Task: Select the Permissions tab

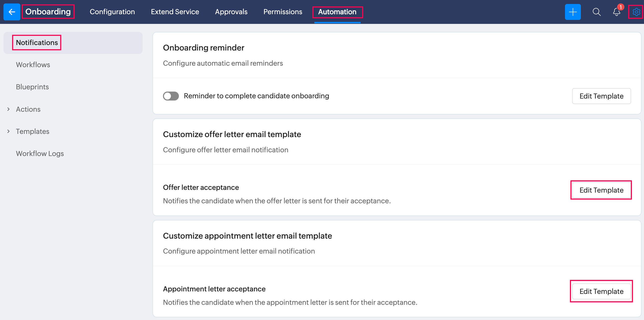Action: point(282,12)
